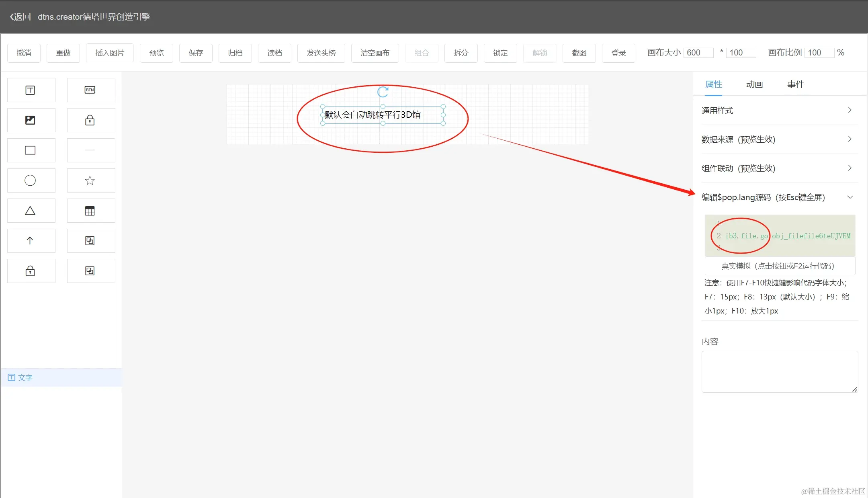Select the text component tool icon
Viewport: 868px width, 498px height.
tap(31, 90)
